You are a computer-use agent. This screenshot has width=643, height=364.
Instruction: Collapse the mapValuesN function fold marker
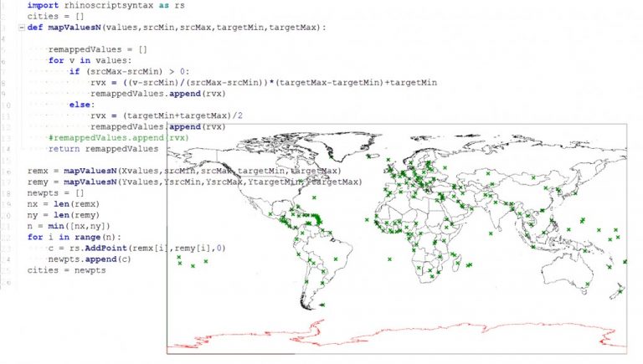(20, 28)
